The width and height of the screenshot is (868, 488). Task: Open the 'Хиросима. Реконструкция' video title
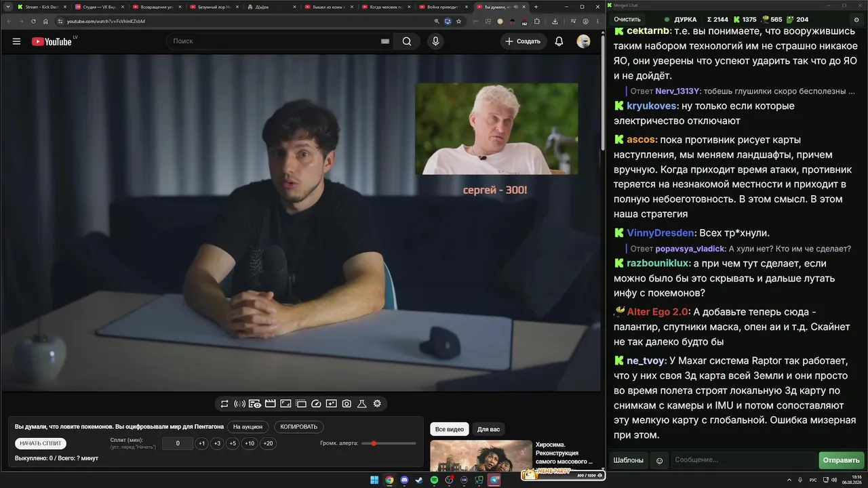pyautogui.click(x=564, y=453)
